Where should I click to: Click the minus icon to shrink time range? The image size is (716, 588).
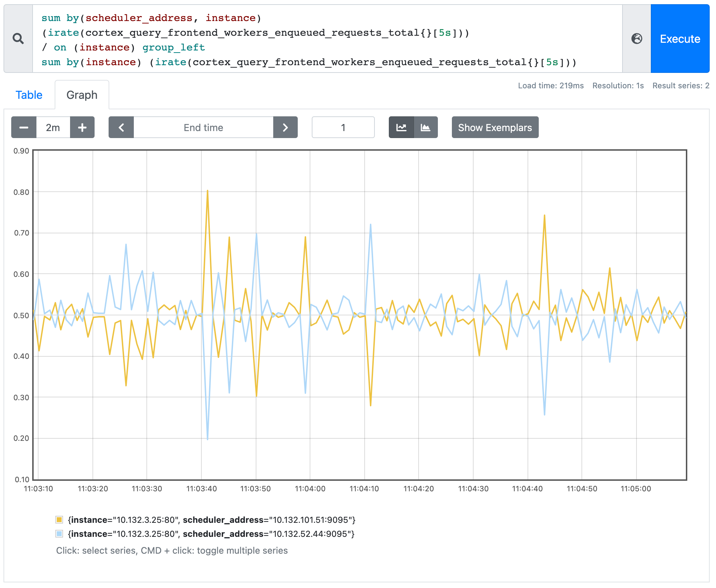click(x=23, y=127)
